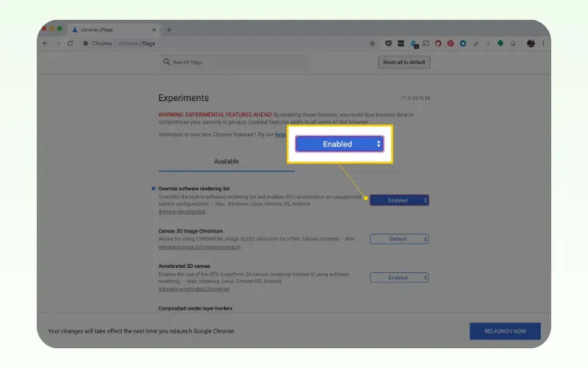Screen dimensions: 588x368
Task: Open the Chrome three-dot menu
Action: [543, 43]
